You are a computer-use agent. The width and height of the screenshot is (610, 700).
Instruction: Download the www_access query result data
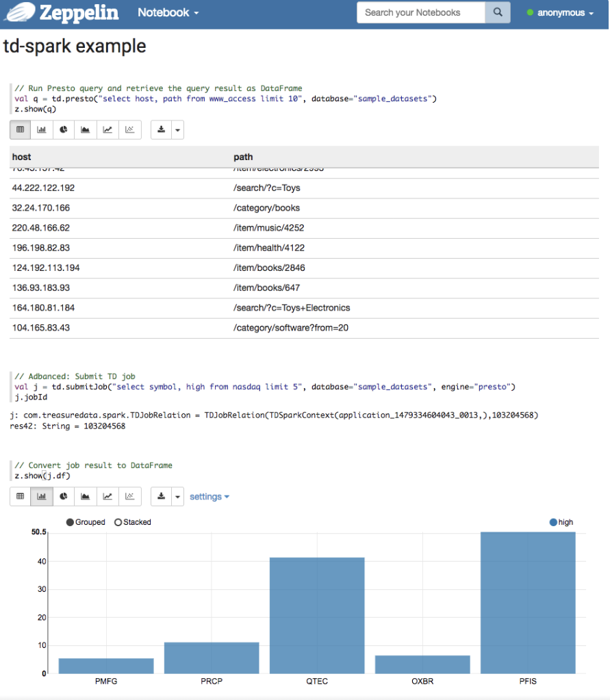click(x=162, y=129)
